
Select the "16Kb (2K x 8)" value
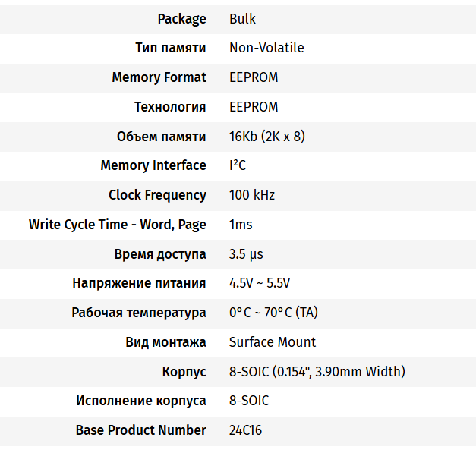(x=267, y=137)
